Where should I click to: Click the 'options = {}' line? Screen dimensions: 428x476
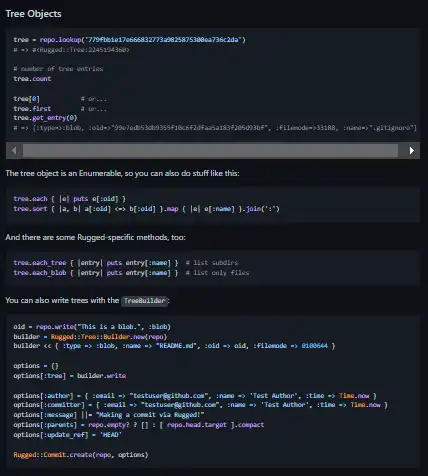(x=36, y=366)
